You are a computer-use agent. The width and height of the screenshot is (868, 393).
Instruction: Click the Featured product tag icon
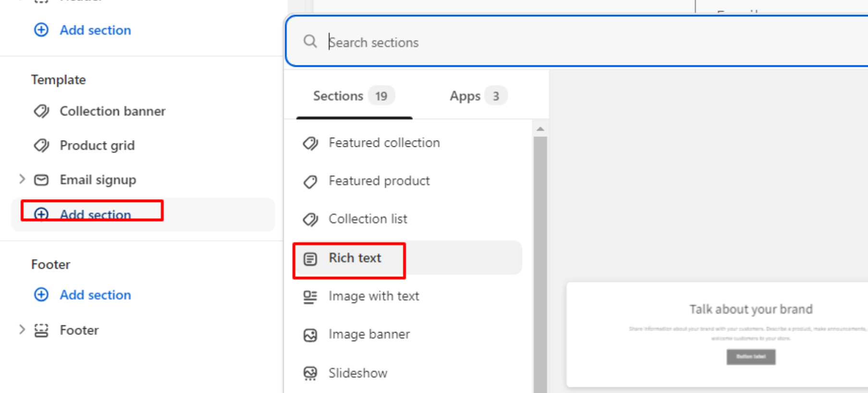pyautogui.click(x=310, y=181)
